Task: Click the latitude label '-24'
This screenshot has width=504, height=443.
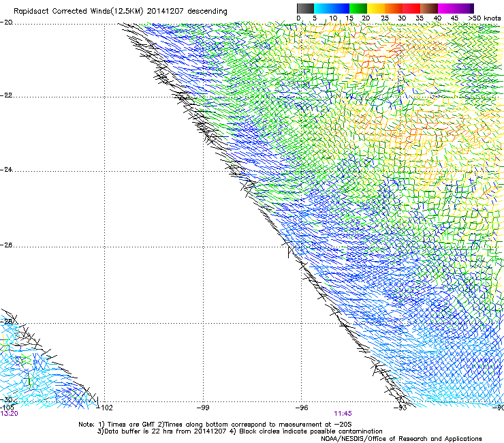Action: 6,169
